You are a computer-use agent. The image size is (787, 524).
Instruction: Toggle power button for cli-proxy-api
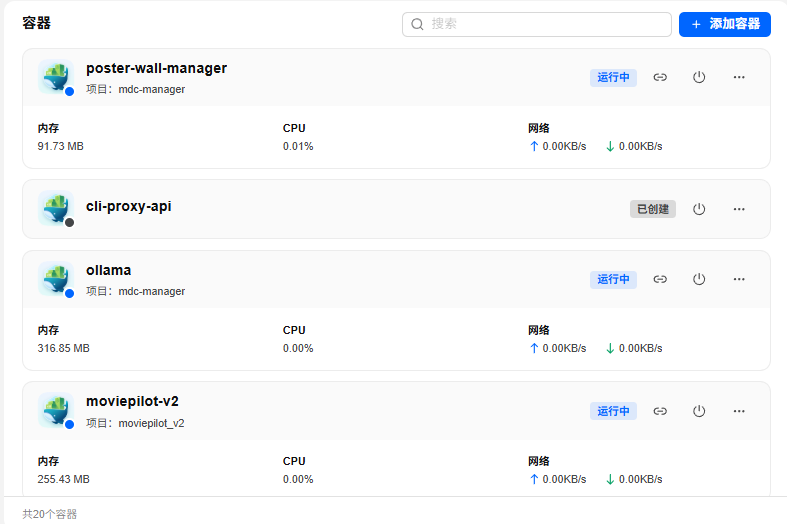(699, 209)
